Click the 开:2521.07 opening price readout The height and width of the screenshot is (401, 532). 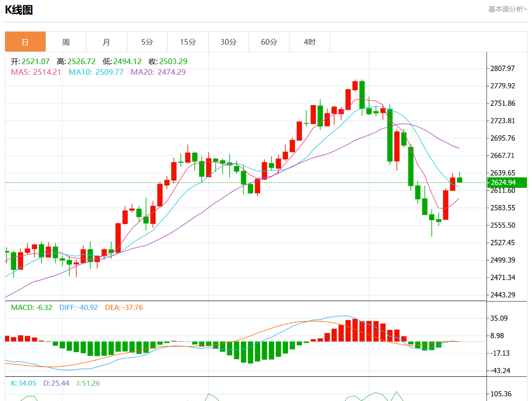pos(30,61)
